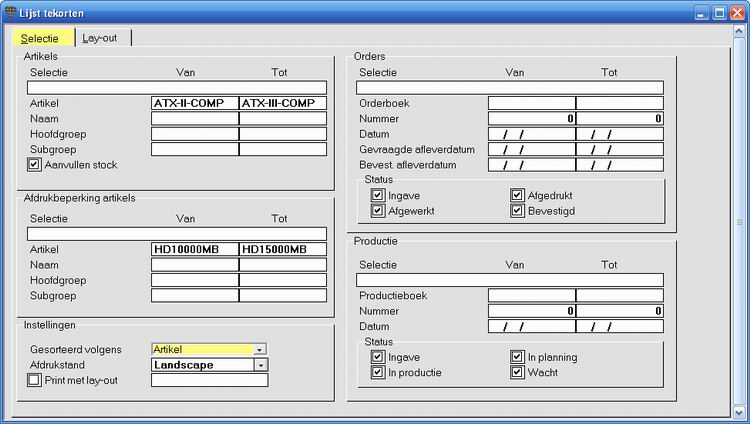This screenshot has height=424, width=750.
Task: Click the Artikels Selectie input field
Action: click(177, 88)
